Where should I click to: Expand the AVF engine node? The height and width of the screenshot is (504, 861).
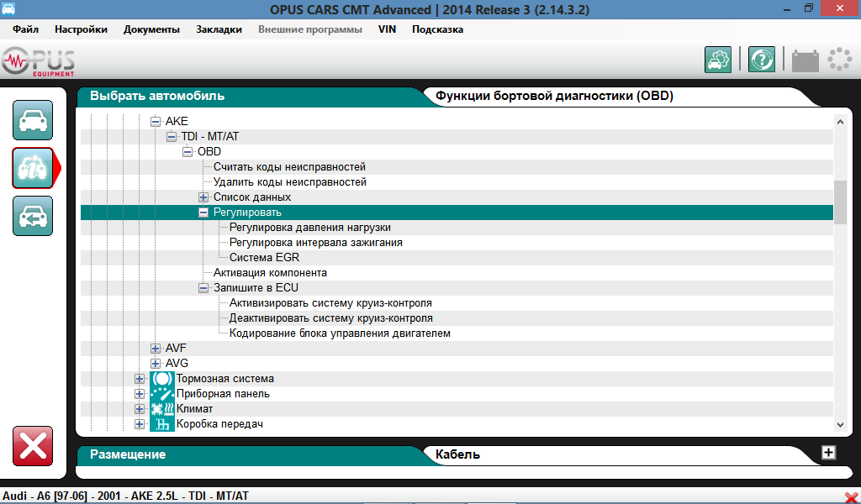click(156, 349)
